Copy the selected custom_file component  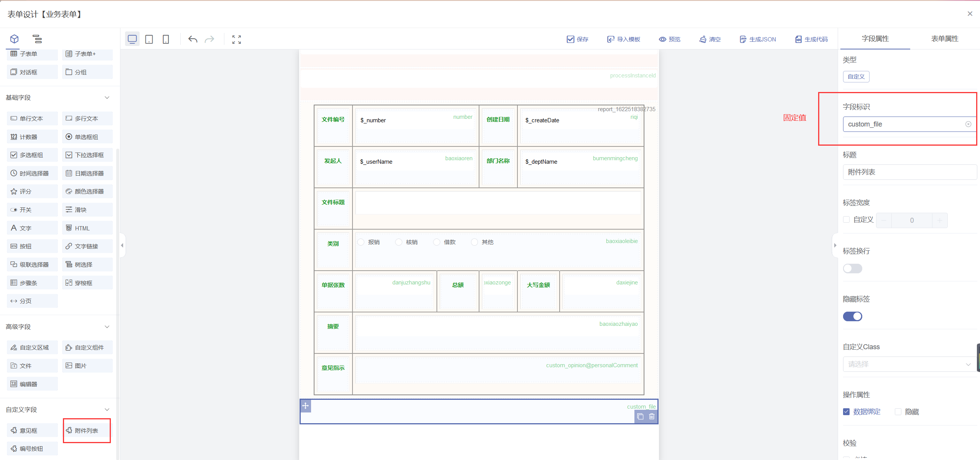(640, 417)
